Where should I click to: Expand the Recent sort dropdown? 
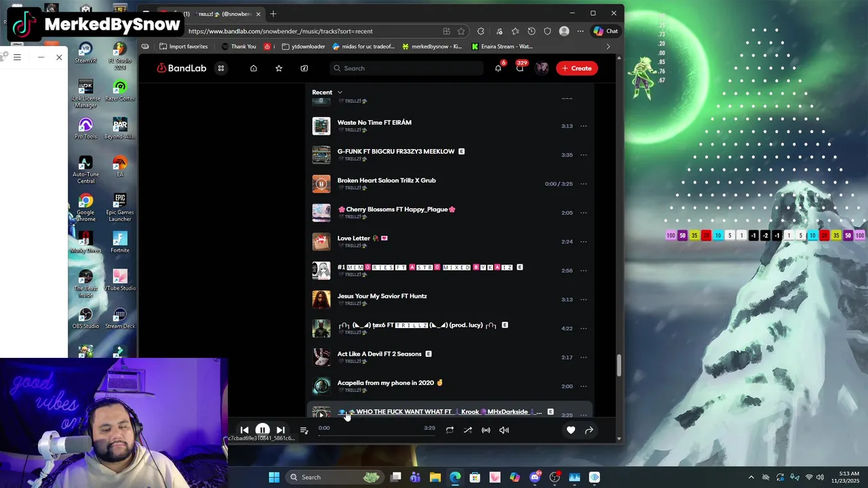tap(327, 92)
